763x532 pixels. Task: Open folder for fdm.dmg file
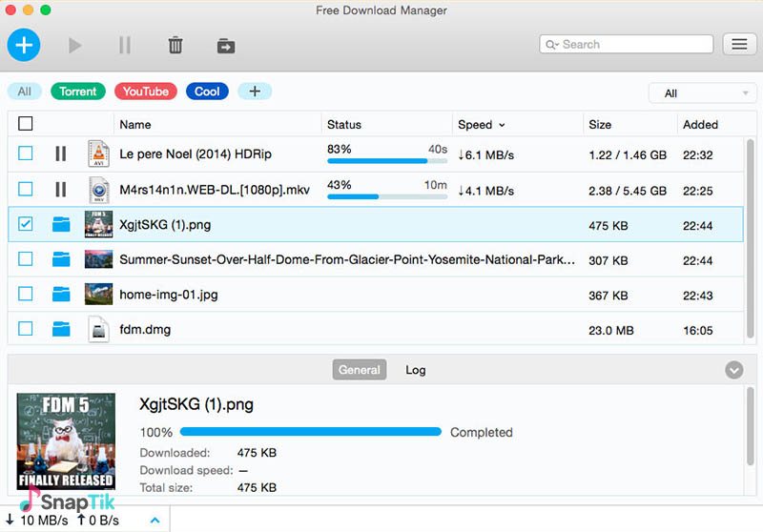pyautogui.click(x=61, y=329)
